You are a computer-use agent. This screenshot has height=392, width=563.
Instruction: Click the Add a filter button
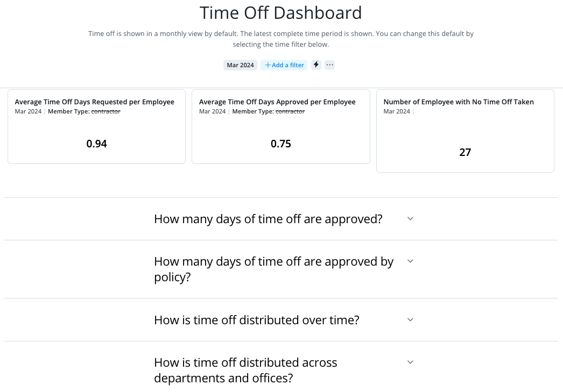(284, 65)
